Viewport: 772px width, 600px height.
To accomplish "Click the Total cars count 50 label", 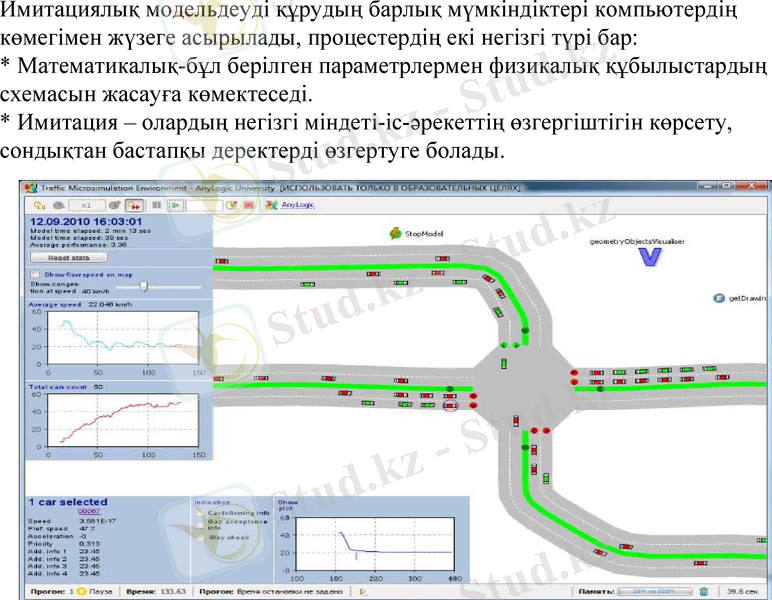I will point(65,387).
